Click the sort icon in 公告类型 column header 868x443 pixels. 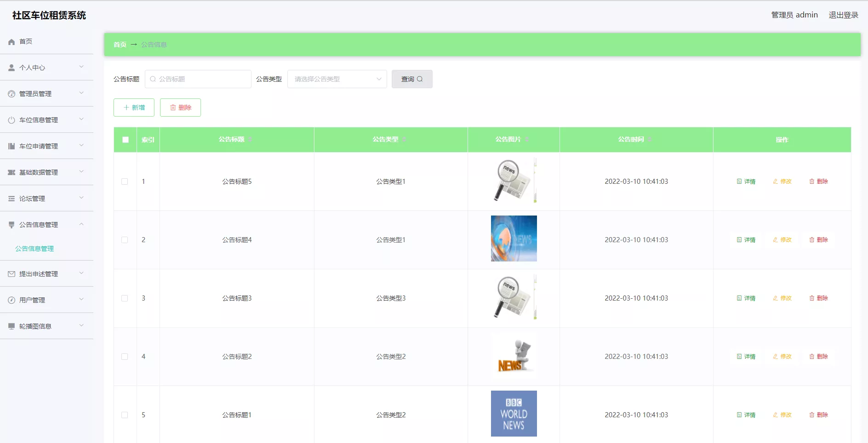pos(404,139)
